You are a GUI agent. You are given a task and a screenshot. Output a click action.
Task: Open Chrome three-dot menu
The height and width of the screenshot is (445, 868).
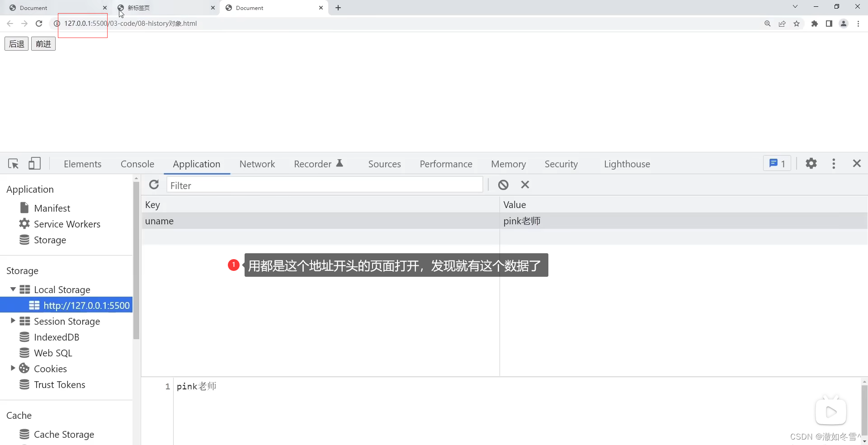pos(858,24)
